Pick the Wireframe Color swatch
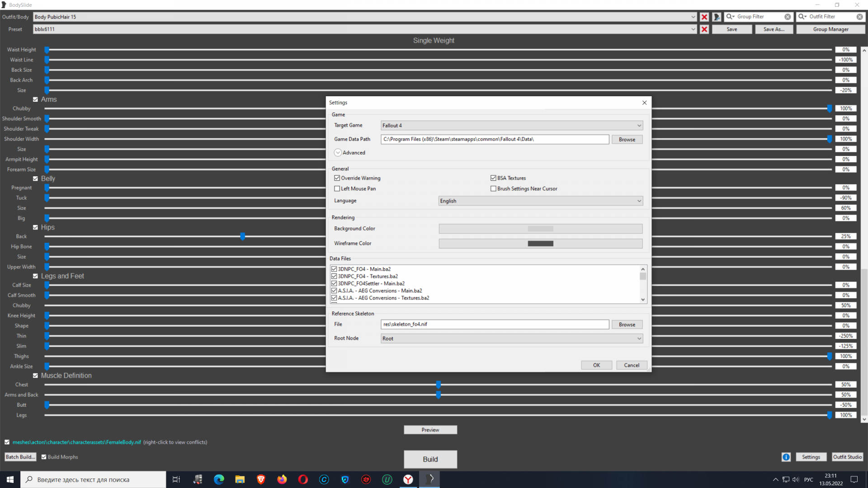The image size is (868, 488). pos(540,244)
